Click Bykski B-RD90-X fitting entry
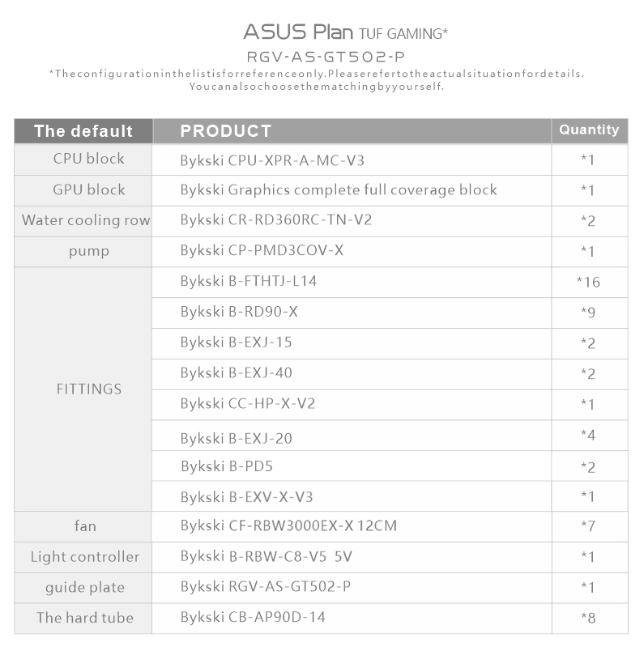This screenshot has height=672, width=644. point(239,312)
